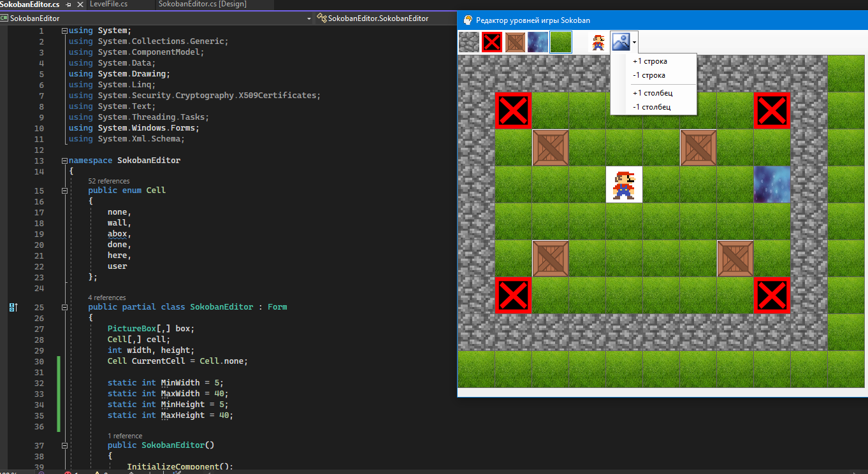Click the 'abox,' enum member text
The width and height of the screenshot is (868, 474).
(x=119, y=234)
